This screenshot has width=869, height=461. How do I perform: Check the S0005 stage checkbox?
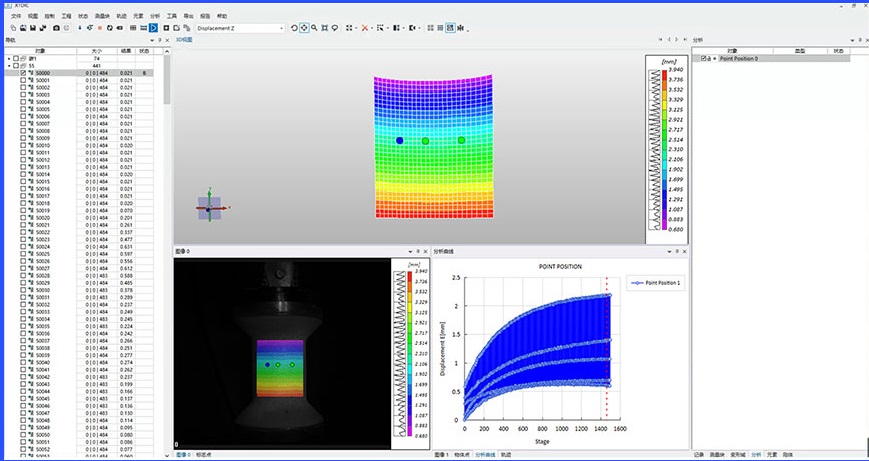[23, 109]
